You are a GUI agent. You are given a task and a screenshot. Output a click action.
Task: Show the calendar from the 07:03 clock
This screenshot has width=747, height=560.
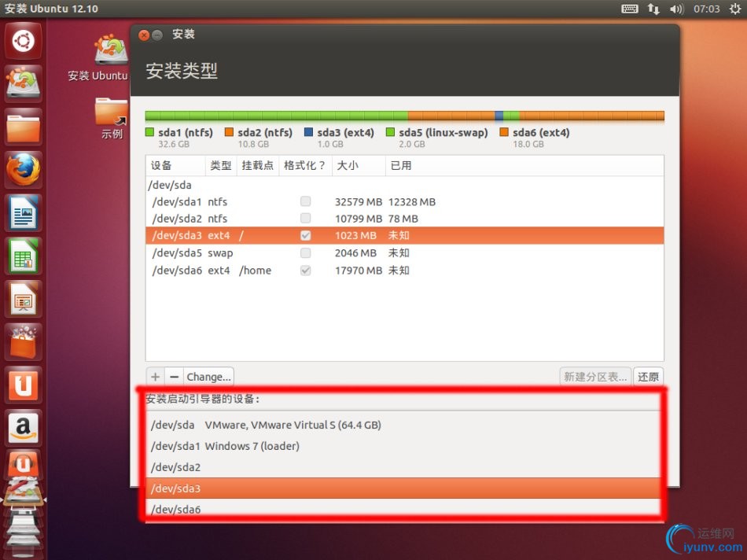click(707, 9)
